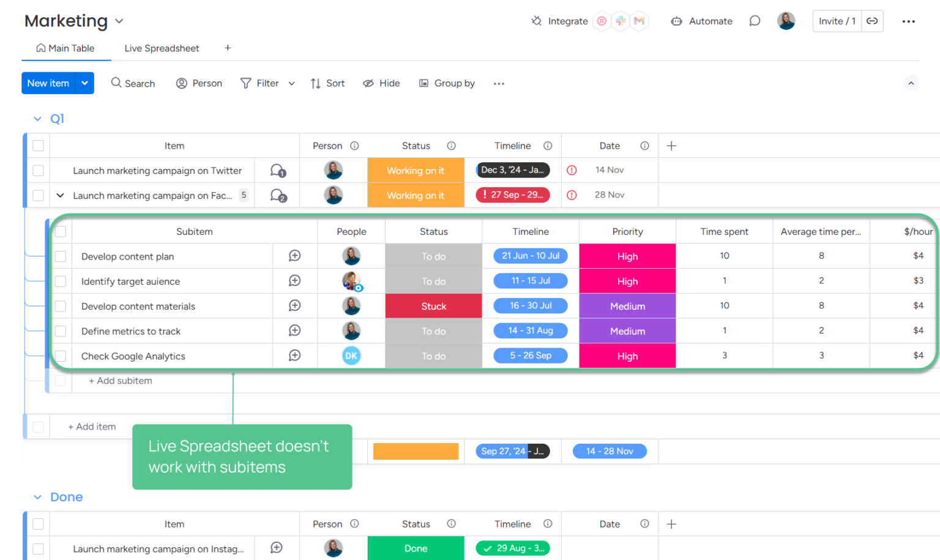Screen dimensions: 940x560
Task: Click the High priority pink cell for Develop content plan
Action: tap(627, 256)
